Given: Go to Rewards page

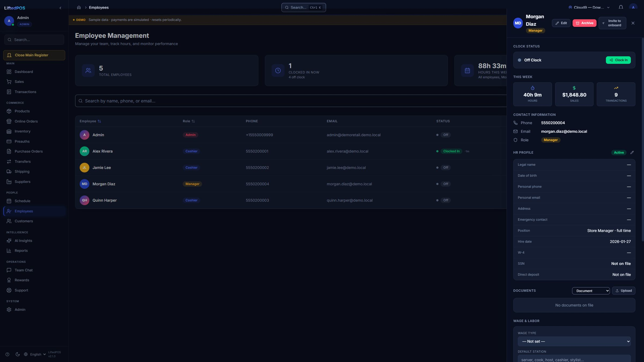Looking at the screenshot, I should tap(34, 280).
